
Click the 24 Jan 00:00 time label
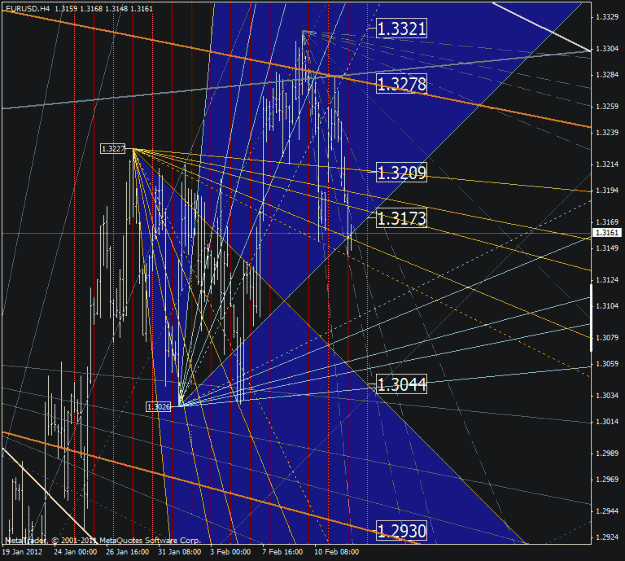click(x=75, y=552)
